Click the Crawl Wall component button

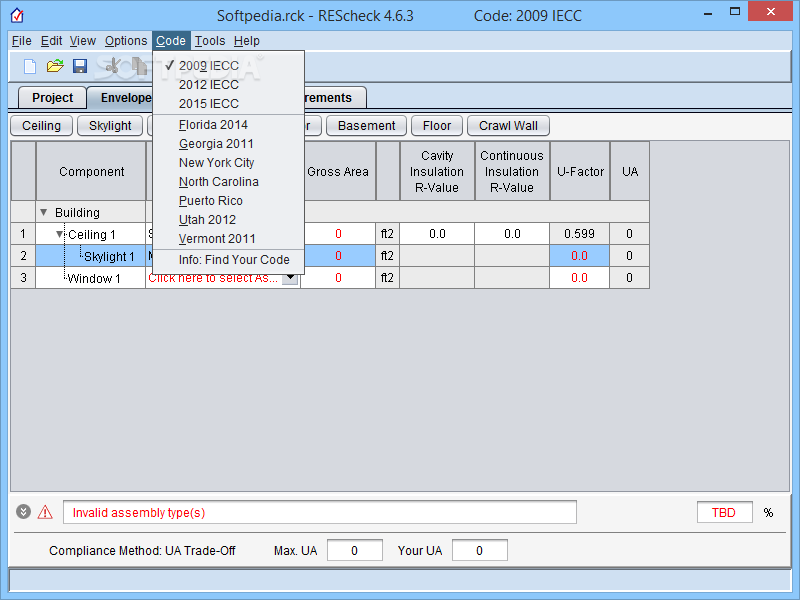[x=508, y=126]
